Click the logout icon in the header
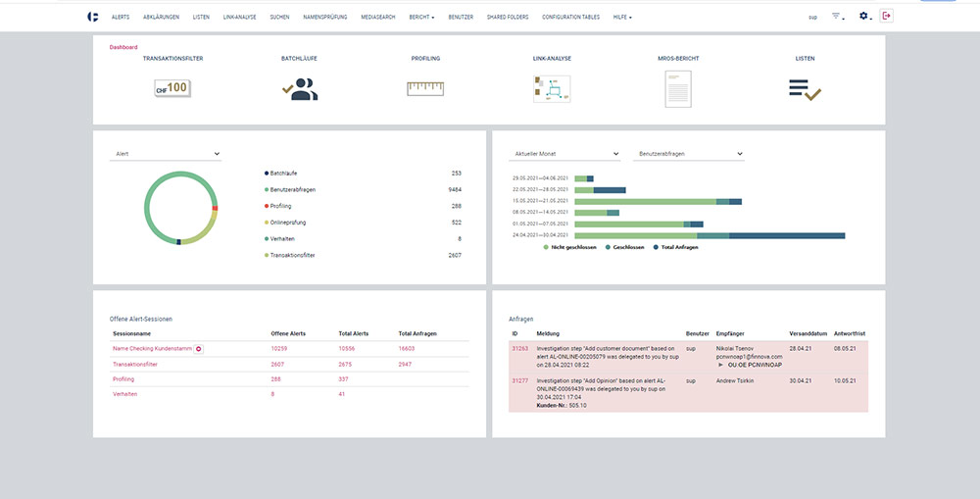This screenshot has height=499, width=980. pyautogui.click(x=887, y=17)
